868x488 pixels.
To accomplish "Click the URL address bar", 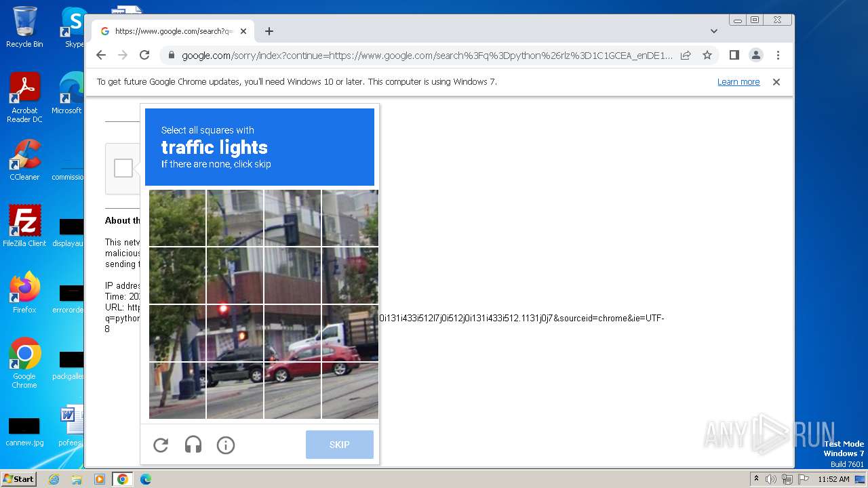I will click(427, 56).
